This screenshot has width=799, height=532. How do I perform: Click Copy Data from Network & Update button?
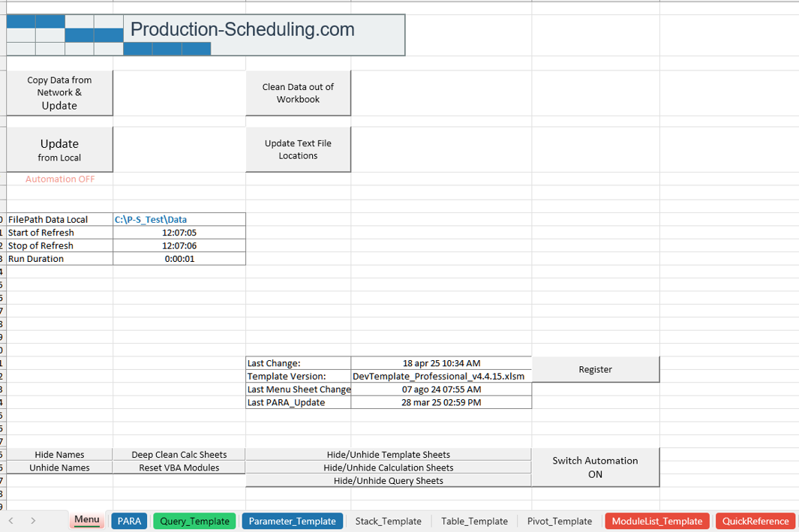click(x=59, y=93)
